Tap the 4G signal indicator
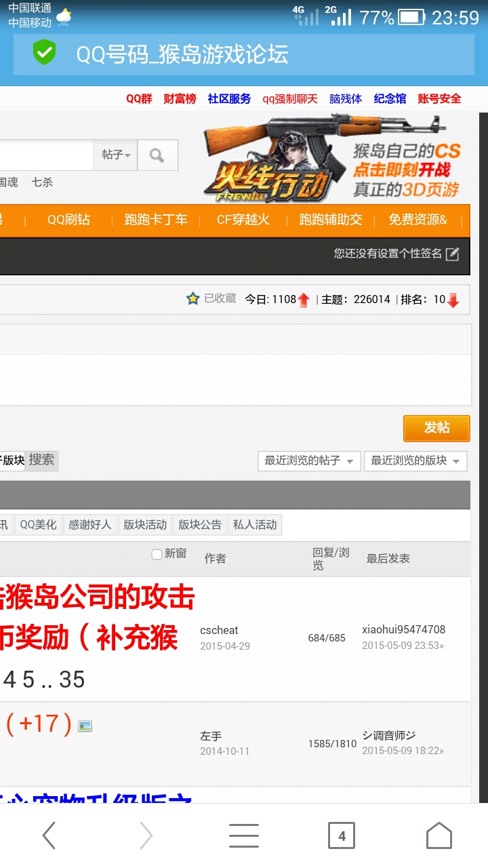Image resolution: width=488 pixels, height=868 pixels. (x=305, y=16)
